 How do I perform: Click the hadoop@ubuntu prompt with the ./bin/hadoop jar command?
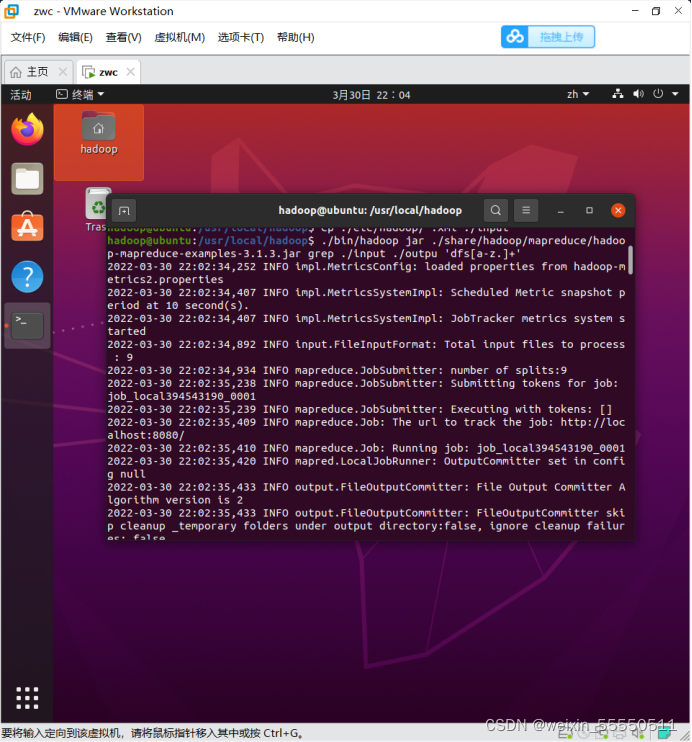pos(366,247)
